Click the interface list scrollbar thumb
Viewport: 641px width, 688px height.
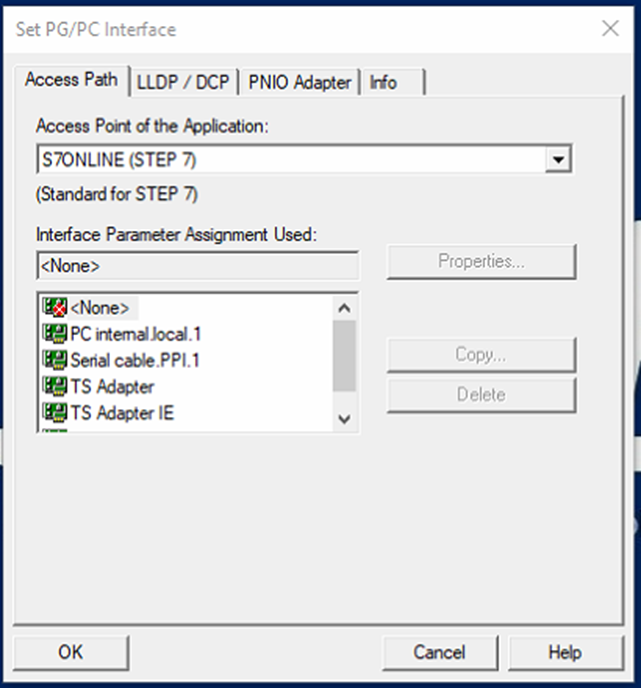[x=344, y=356]
